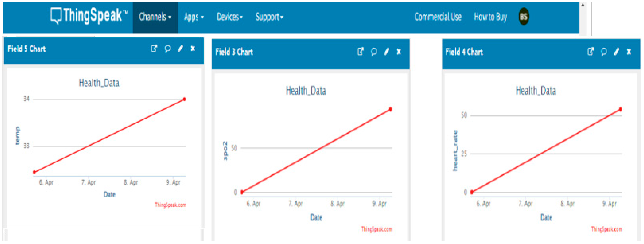Edit Field 4 Chart with pencil icon
This screenshot has width=644, height=244.
click(617, 52)
